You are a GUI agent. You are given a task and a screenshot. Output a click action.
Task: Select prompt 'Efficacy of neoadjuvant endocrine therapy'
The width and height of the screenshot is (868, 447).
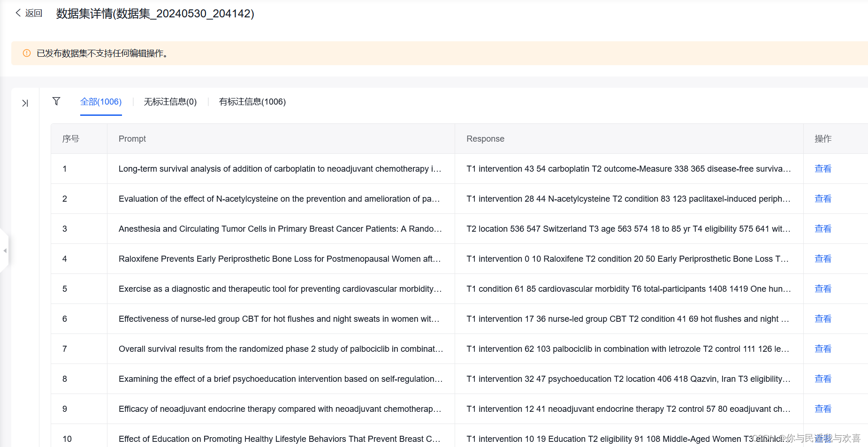click(x=280, y=409)
